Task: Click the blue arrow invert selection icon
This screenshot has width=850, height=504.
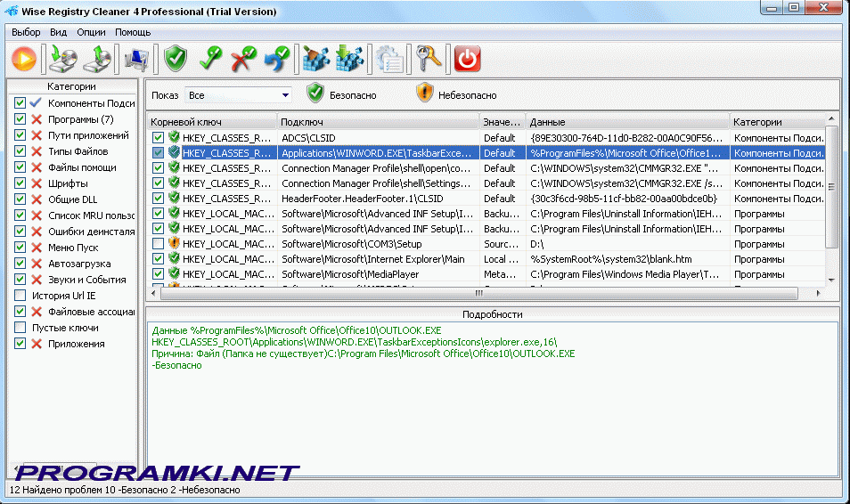Action: pyautogui.click(x=277, y=59)
